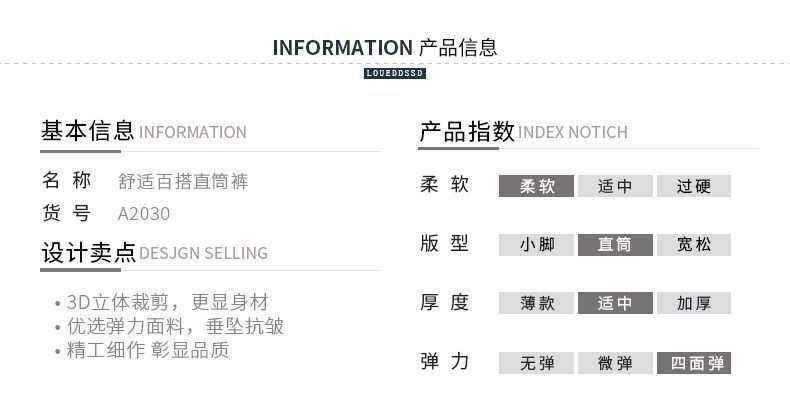Select the 适中 softness option
Screen dimensions: 790x407
(x=615, y=186)
